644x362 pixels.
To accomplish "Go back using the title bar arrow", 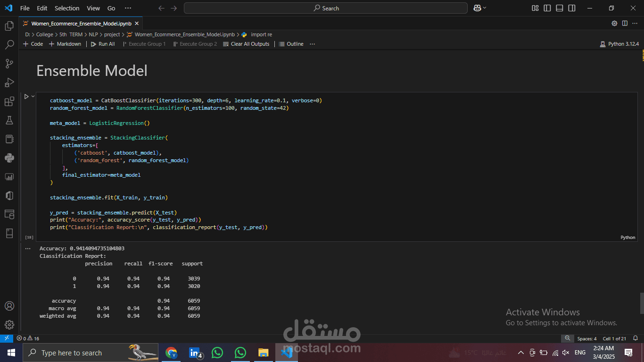I will tap(162, 8).
